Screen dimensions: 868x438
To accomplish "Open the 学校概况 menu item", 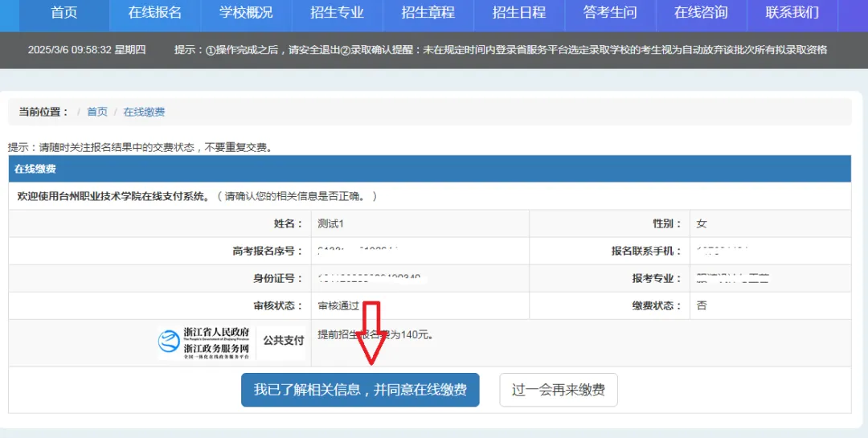I will click(246, 13).
